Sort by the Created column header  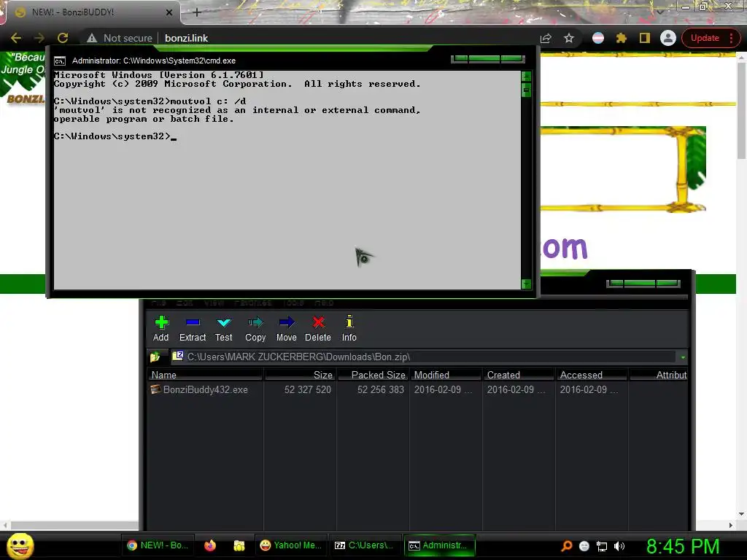click(519, 375)
